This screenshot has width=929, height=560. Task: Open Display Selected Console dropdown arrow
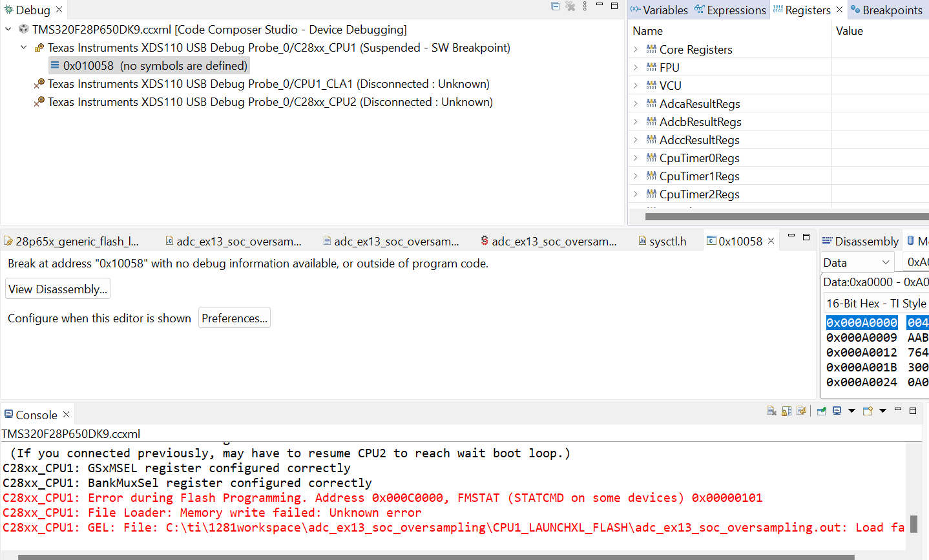click(851, 411)
